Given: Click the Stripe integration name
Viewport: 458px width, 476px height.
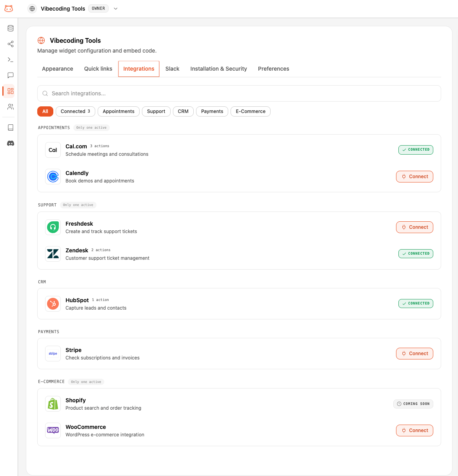Looking at the screenshot, I should coord(73,350).
